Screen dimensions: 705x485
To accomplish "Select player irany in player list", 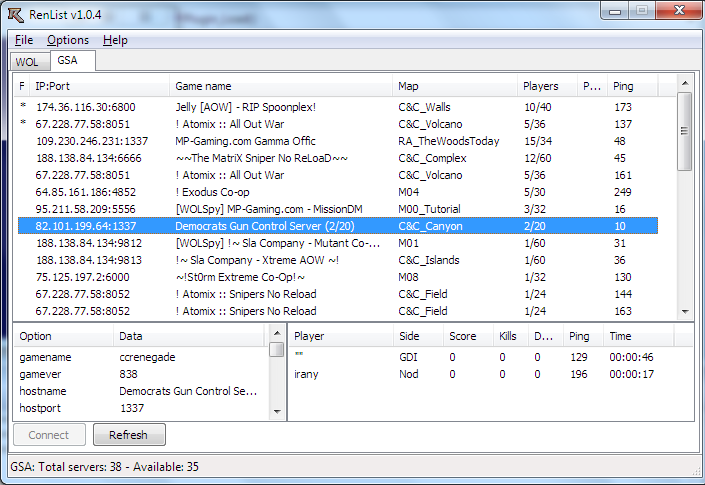I will coord(306,374).
